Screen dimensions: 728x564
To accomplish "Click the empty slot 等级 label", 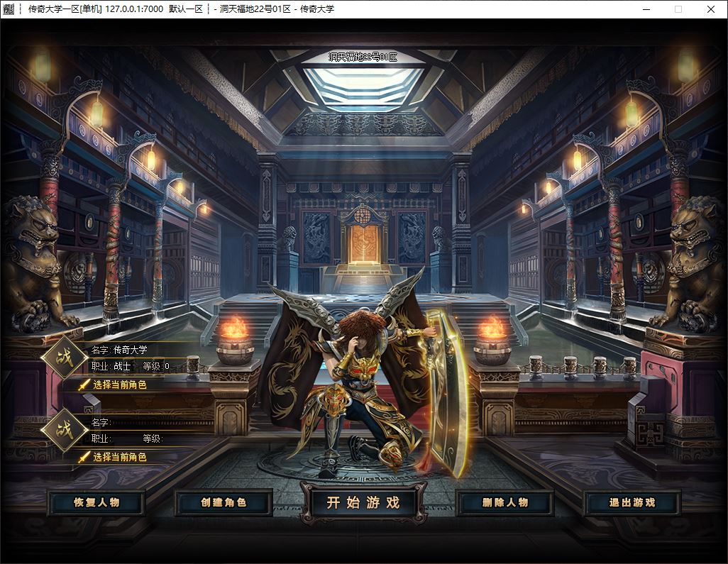I will point(153,438).
